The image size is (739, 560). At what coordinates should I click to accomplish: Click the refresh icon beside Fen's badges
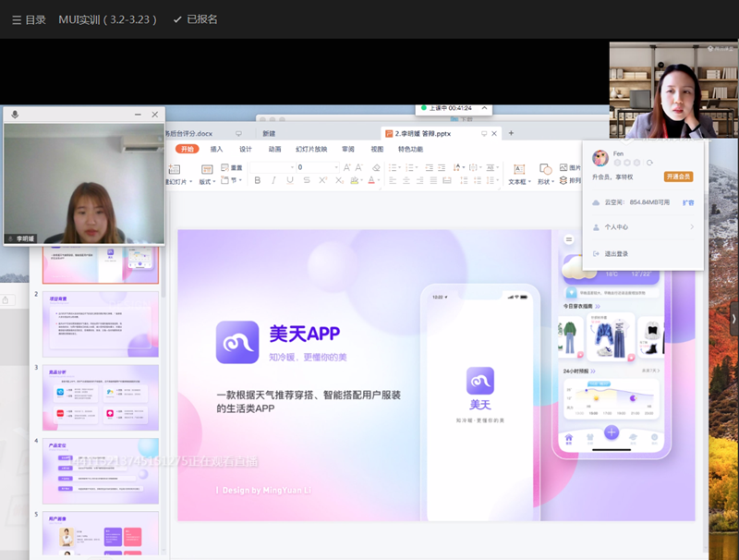coord(649,163)
